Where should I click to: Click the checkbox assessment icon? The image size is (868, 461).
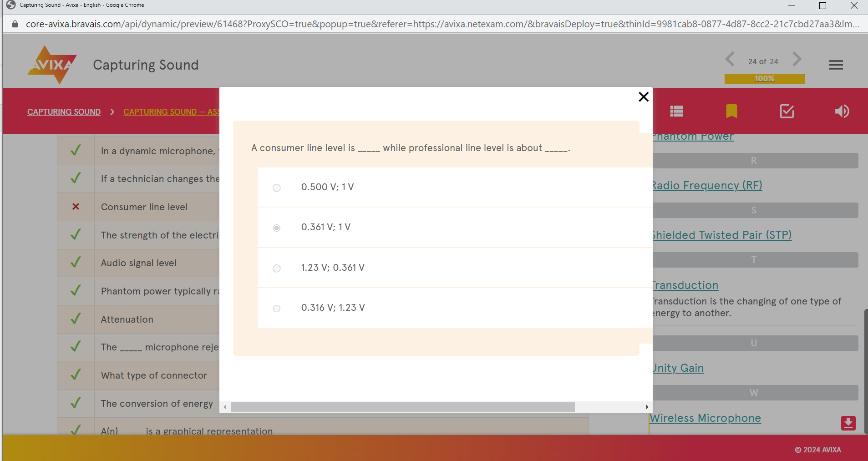787,111
